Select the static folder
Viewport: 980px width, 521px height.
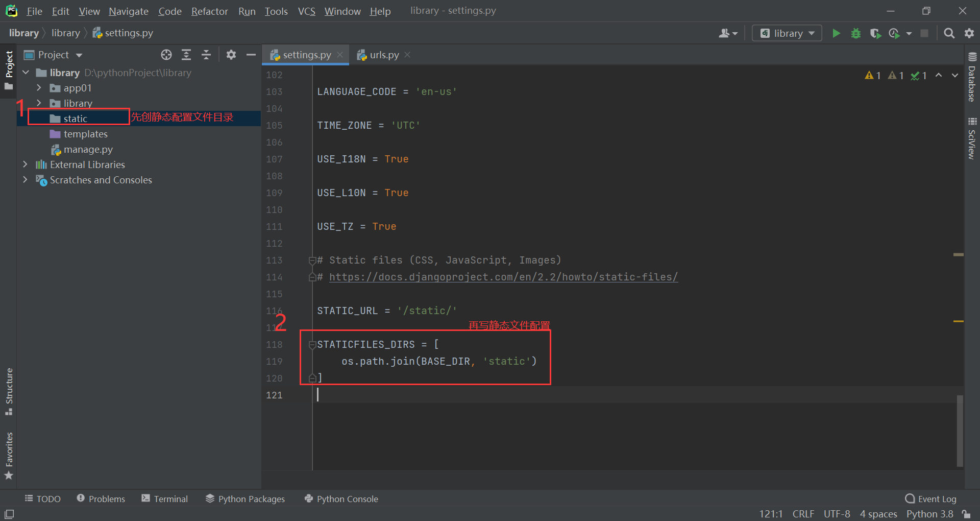[76, 119]
